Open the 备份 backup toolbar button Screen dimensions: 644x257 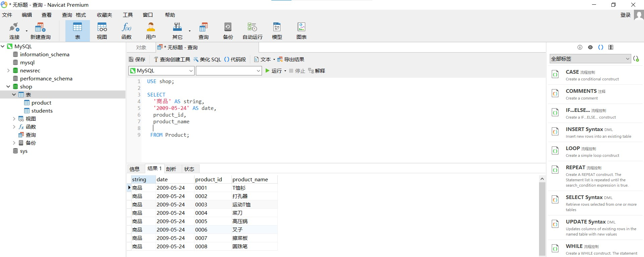[228, 31]
